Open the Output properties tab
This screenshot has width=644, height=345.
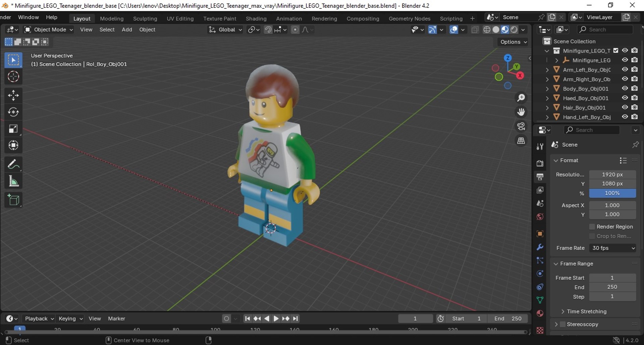pyautogui.click(x=540, y=177)
